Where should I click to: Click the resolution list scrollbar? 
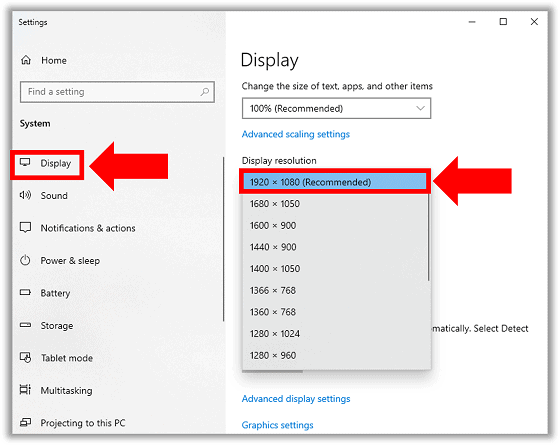tap(429, 236)
